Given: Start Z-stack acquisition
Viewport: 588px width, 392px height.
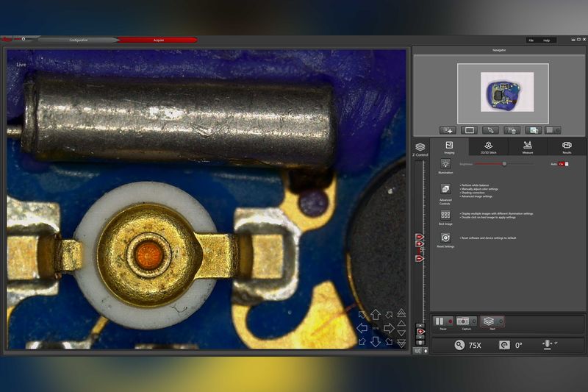Looking at the screenshot, I should (489, 321).
